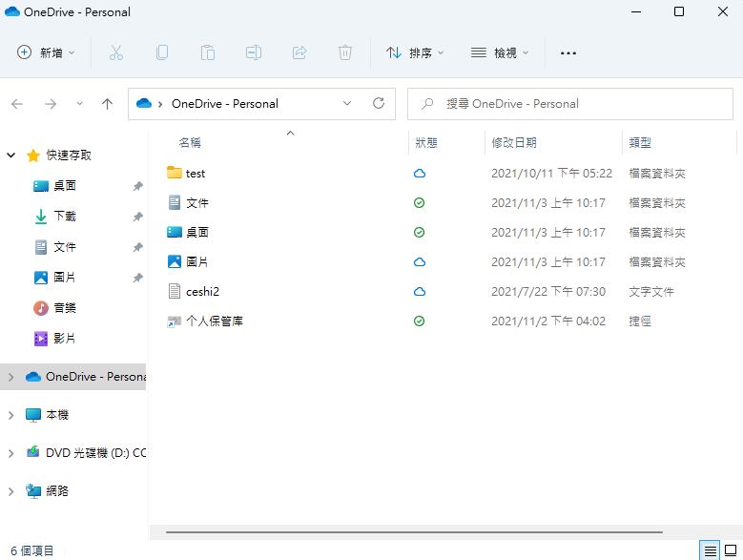This screenshot has width=743, height=560.
Task: Click the Cut scissors icon
Action: point(116,52)
